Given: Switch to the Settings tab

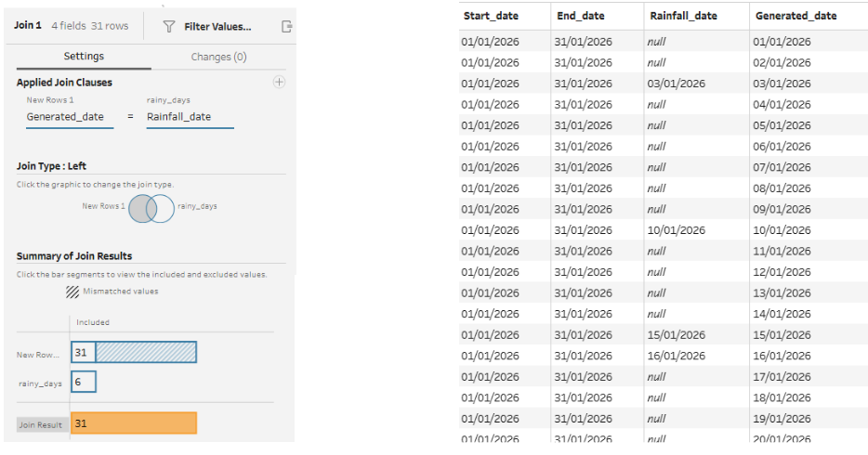Looking at the screenshot, I should (84, 57).
